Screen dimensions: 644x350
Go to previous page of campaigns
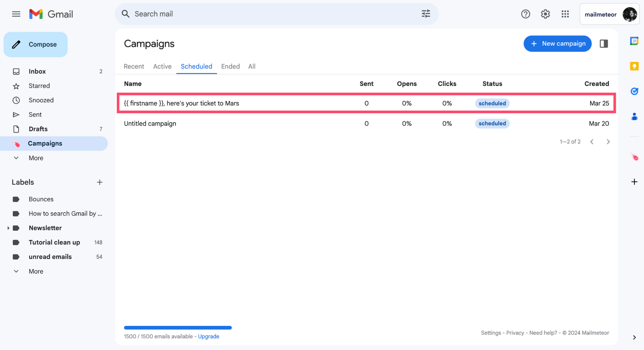[592, 142]
